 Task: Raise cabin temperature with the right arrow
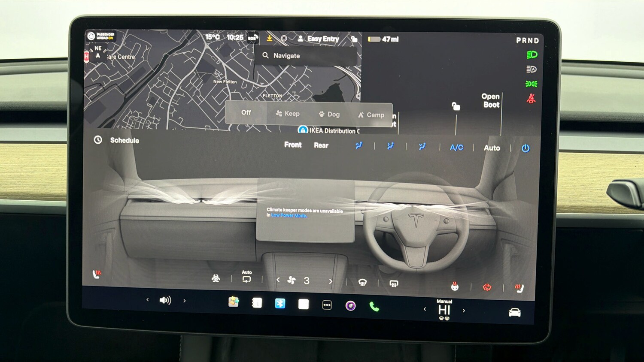[x=464, y=310]
